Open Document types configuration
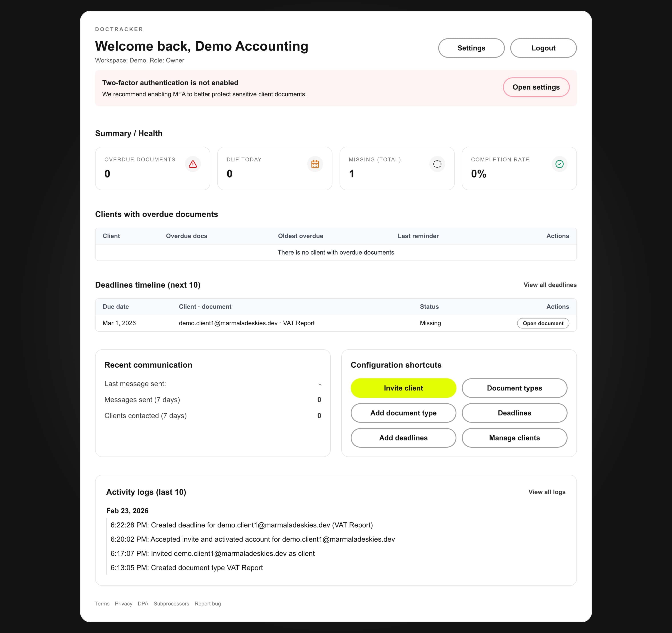Screen dimensions: 672x633 click(514, 388)
